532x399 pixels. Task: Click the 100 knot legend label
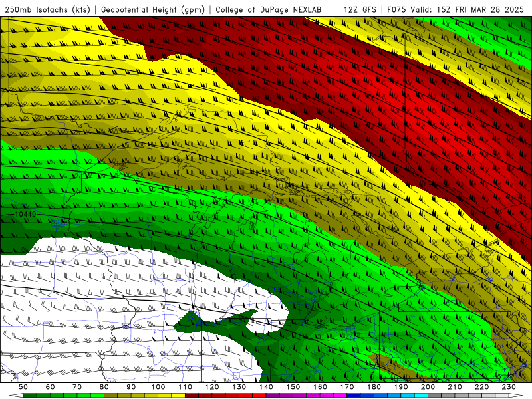pyautogui.click(x=158, y=387)
